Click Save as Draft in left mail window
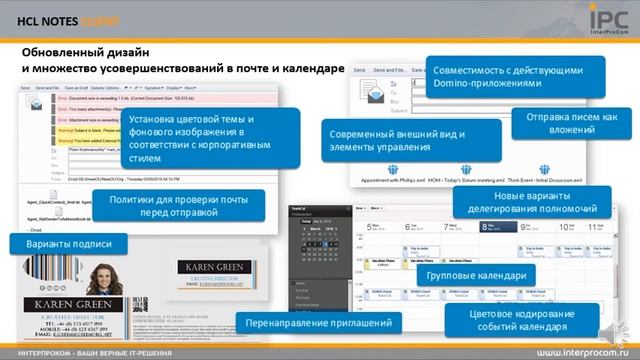This screenshot has width=640, height=360. click(76, 88)
